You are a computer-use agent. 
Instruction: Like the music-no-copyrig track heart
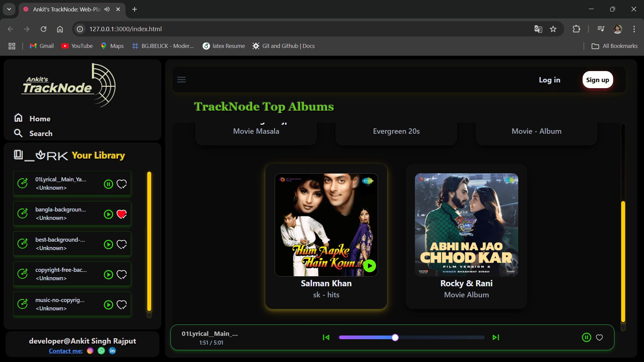(x=122, y=305)
